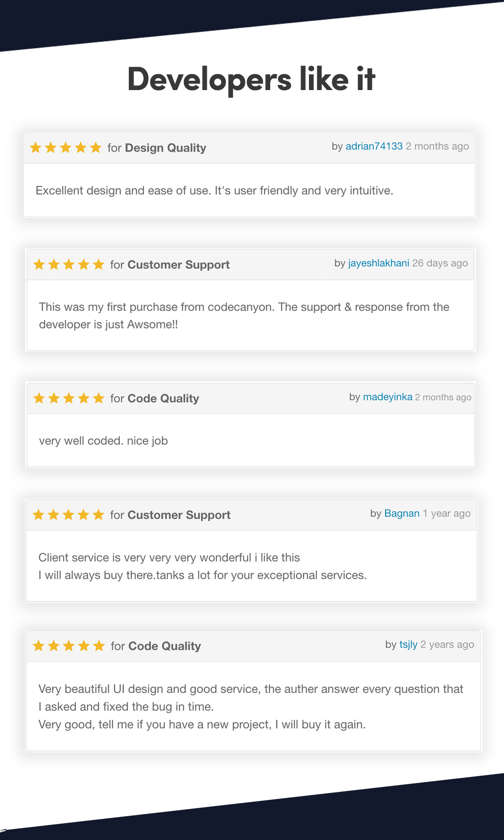Click the '26 days ago' timestamp
The width and height of the screenshot is (504, 840).
pos(440,263)
